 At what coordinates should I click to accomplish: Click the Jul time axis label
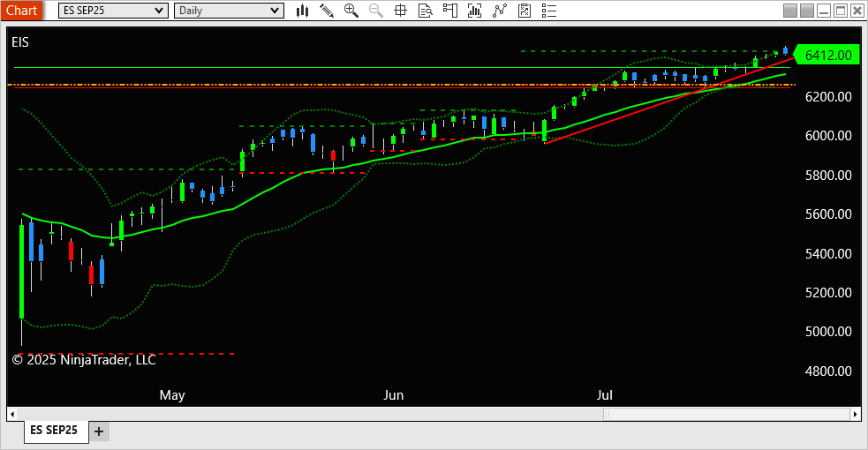coord(605,395)
